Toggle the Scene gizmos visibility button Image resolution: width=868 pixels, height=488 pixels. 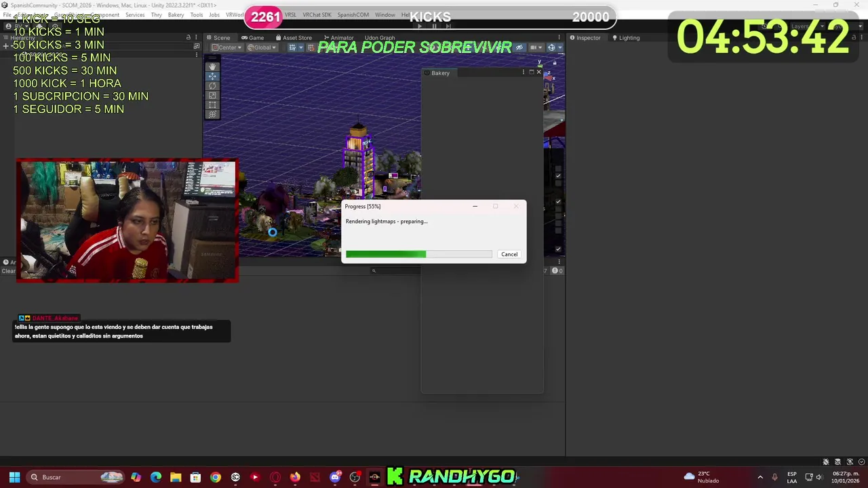pos(551,47)
